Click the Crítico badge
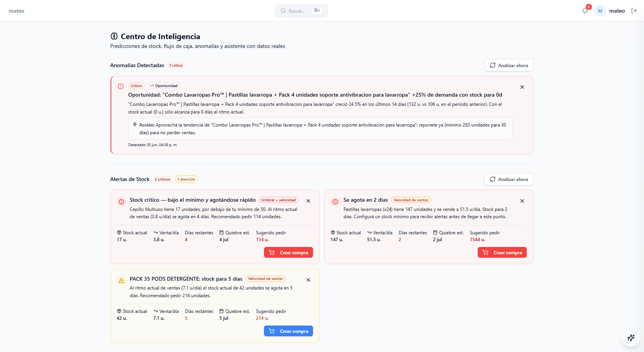Viewport: 644px width, 352px height. pyautogui.click(x=136, y=86)
